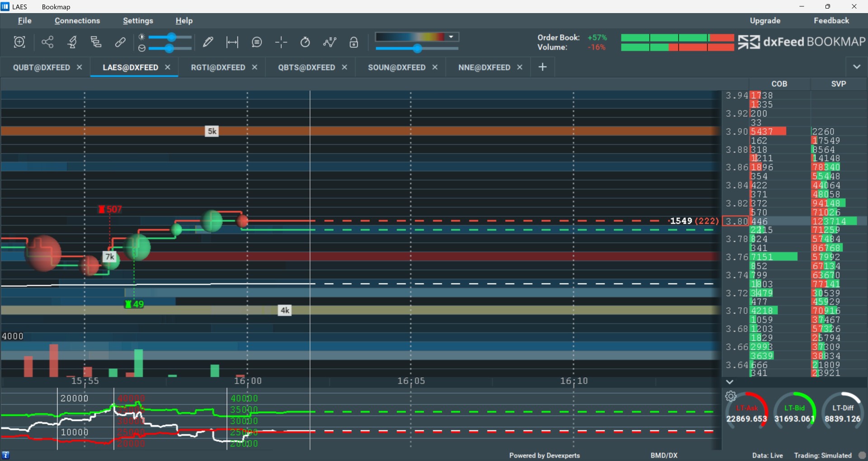Click the Feedback button

[x=831, y=21]
